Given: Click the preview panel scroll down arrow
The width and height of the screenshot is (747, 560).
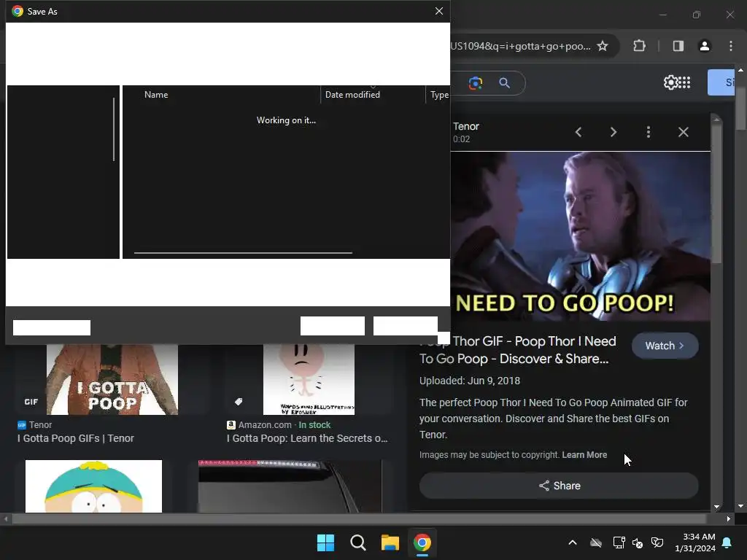Looking at the screenshot, I should pos(716,507).
